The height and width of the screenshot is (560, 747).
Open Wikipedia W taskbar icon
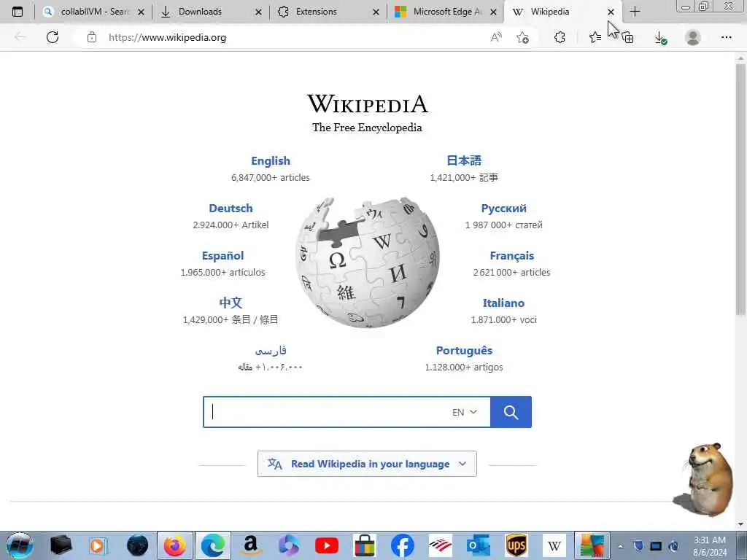point(554,545)
